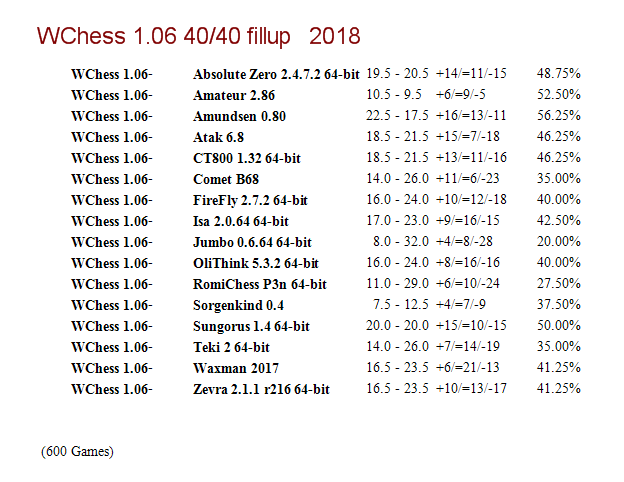Select RomiChess P3n 64-bit entry

point(259,284)
